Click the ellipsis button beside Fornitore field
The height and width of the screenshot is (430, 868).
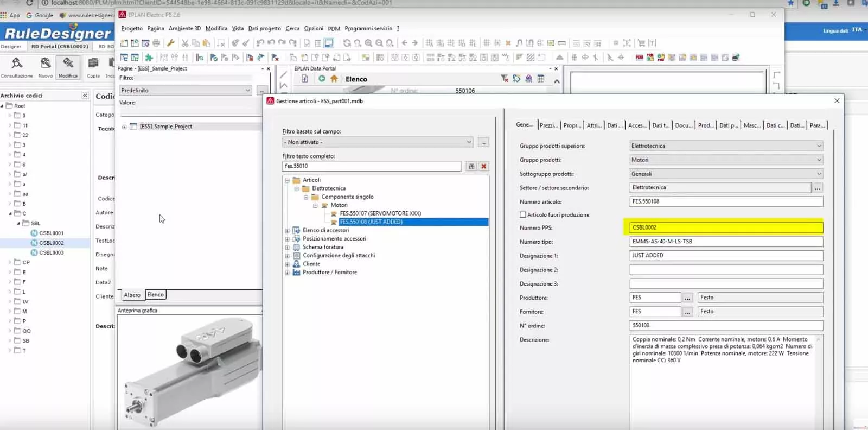pos(687,312)
